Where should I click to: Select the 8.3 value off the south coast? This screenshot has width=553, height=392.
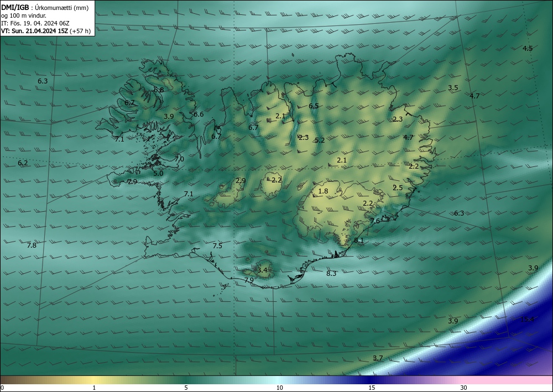click(331, 273)
